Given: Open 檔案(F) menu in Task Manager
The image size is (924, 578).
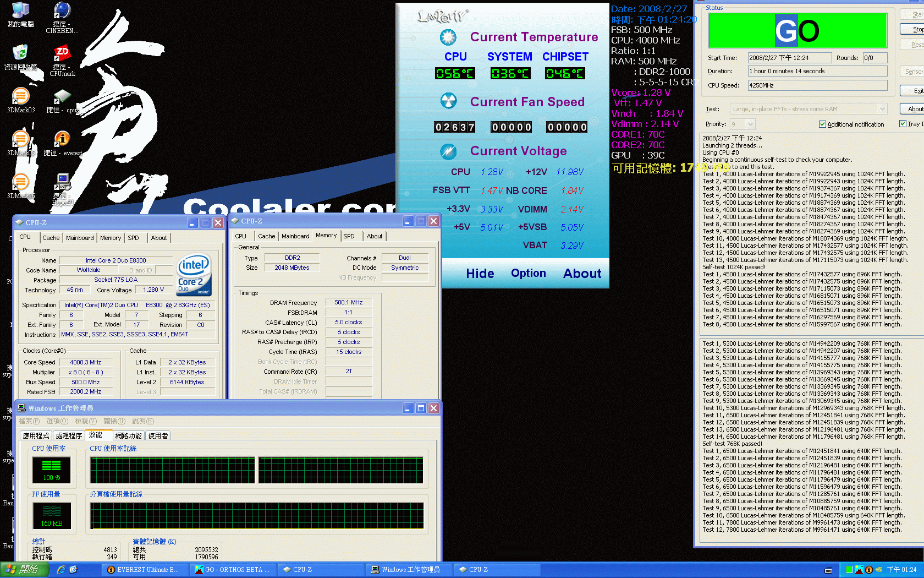Looking at the screenshot, I should pyautogui.click(x=29, y=421).
